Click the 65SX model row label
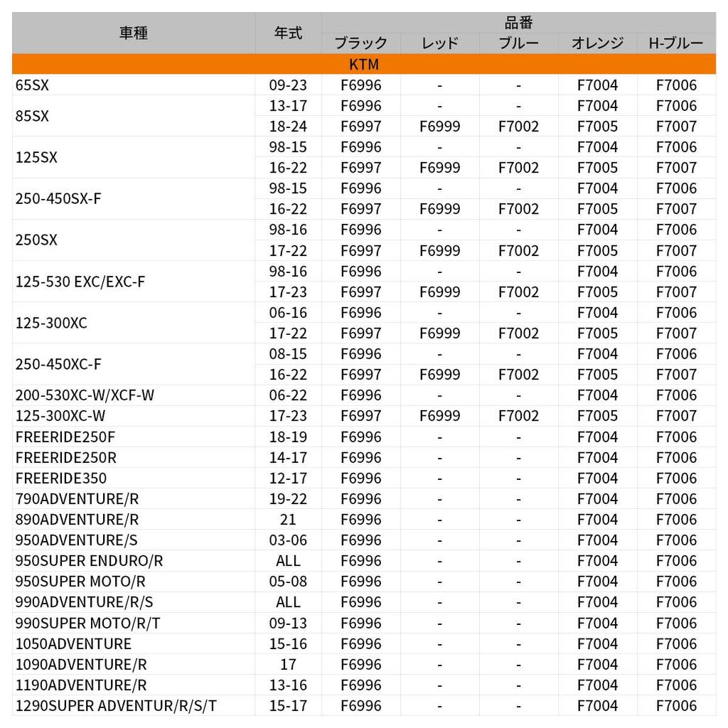This screenshot has height=728, width=728. coord(32,85)
